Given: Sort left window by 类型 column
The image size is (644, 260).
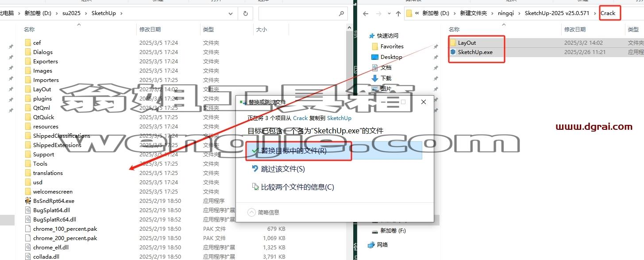Looking at the screenshot, I should [x=208, y=30].
